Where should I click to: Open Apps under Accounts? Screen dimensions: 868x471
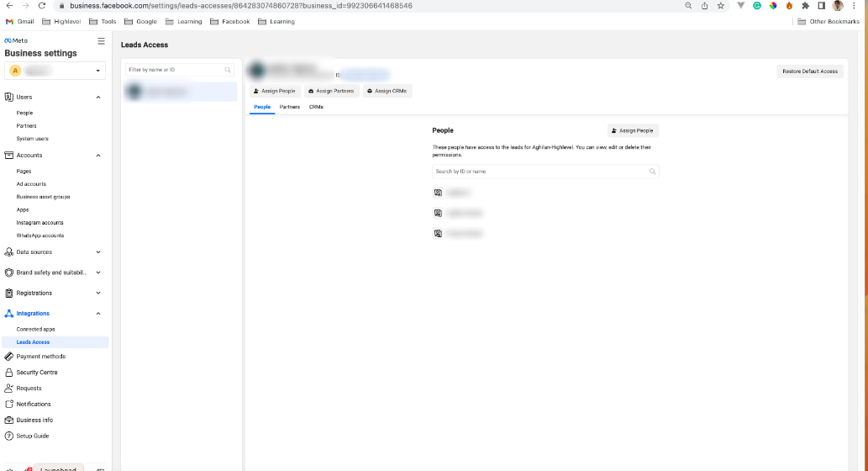pyautogui.click(x=22, y=210)
